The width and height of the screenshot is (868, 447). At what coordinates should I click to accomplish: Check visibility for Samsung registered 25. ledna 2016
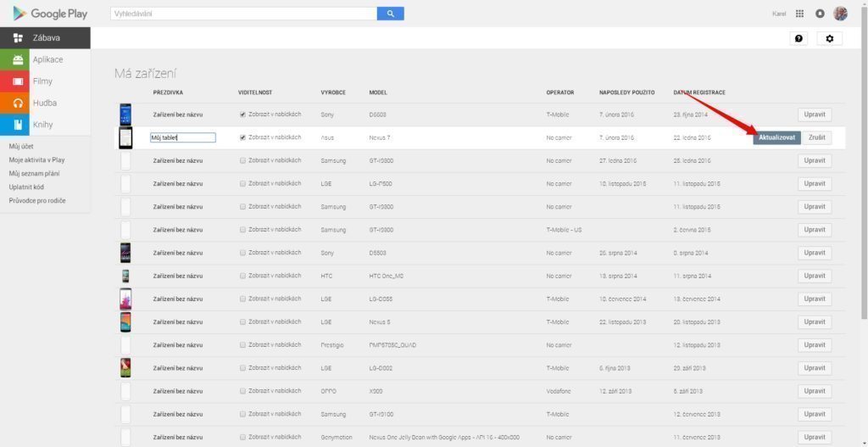(242, 160)
